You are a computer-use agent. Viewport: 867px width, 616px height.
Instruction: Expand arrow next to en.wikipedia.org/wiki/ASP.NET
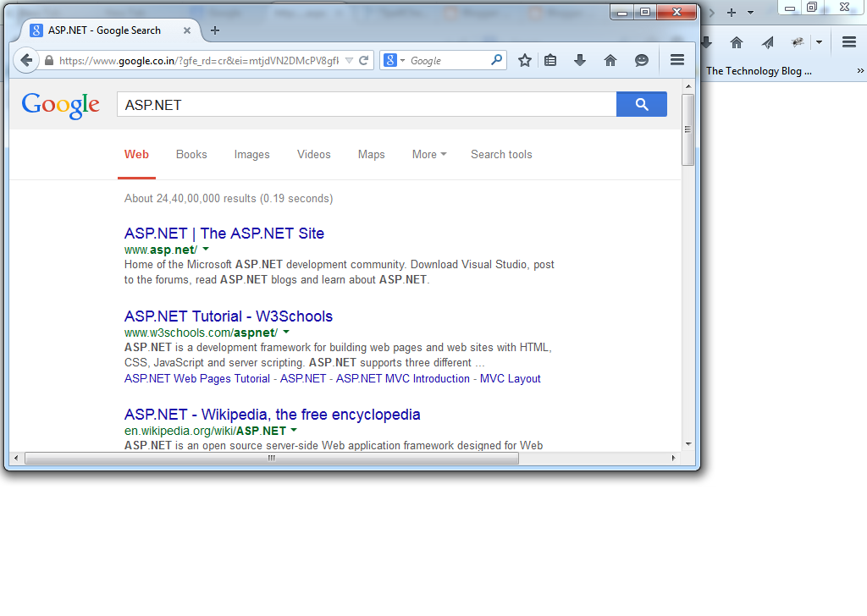tap(294, 430)
